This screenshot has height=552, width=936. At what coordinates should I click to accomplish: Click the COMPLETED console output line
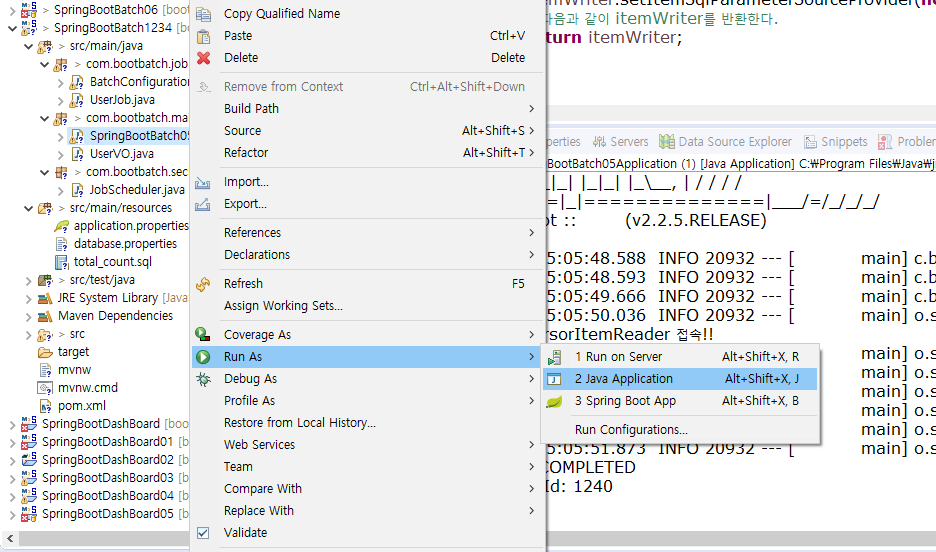(x=591, y=467)
